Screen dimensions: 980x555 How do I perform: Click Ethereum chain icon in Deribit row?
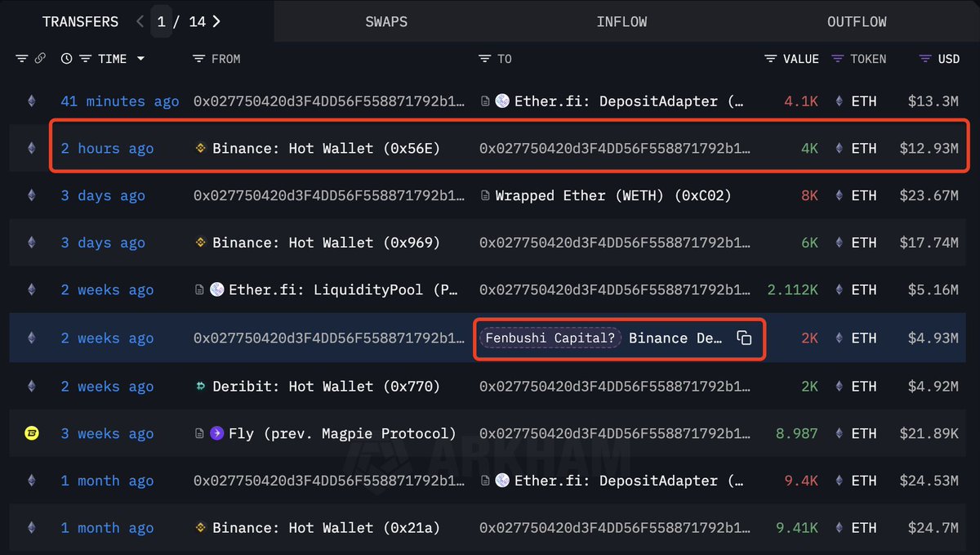click(x=32, y=386)
